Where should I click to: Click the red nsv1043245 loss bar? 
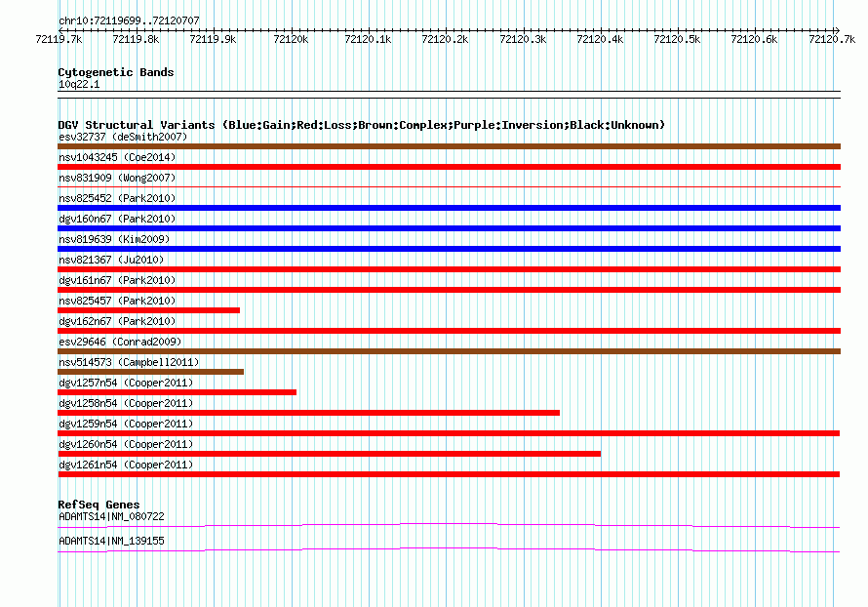click(x=449, y=167)
